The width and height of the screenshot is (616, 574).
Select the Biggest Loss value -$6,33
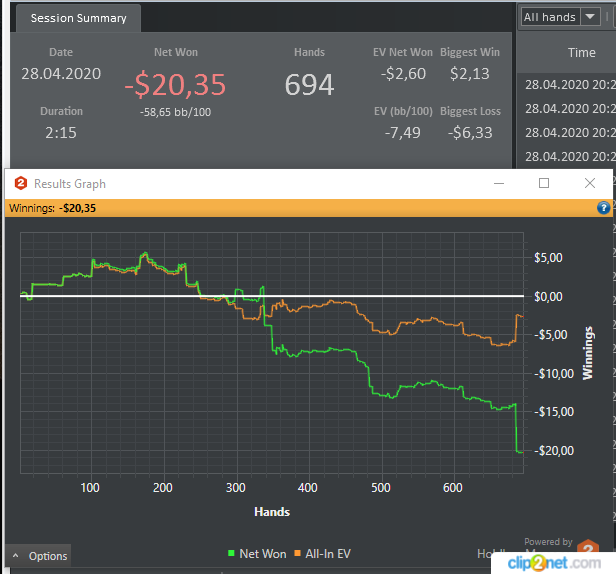pyautogui.click(x=470, y=133)
